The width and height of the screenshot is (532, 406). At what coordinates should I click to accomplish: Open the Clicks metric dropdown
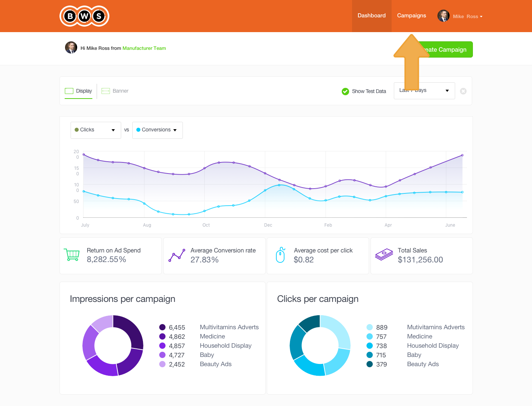coord(96,130)
